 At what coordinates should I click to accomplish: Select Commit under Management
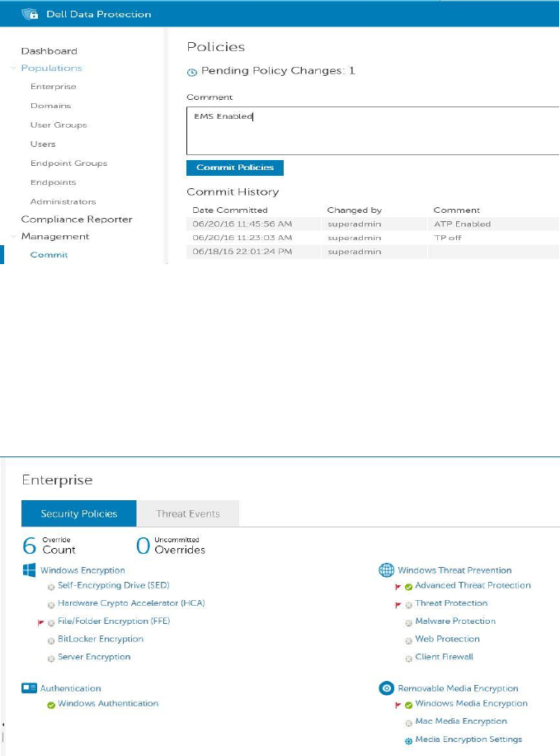tap(49, 254)
